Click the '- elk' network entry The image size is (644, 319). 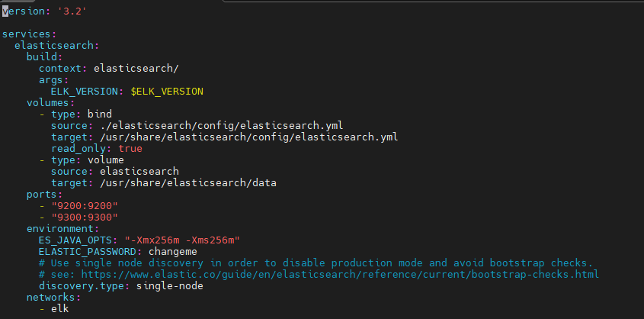pos(54,309)
